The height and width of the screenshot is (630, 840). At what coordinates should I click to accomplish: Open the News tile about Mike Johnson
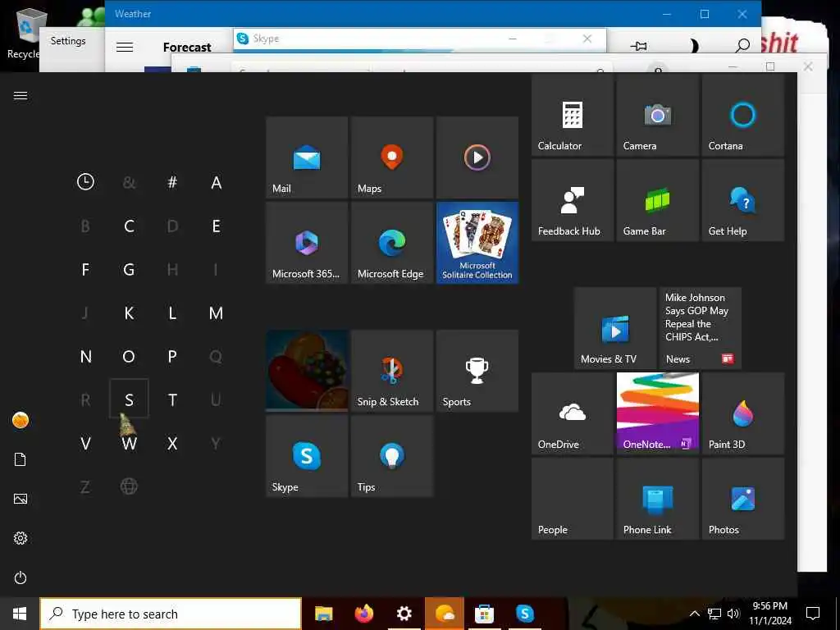coord(701,328)
